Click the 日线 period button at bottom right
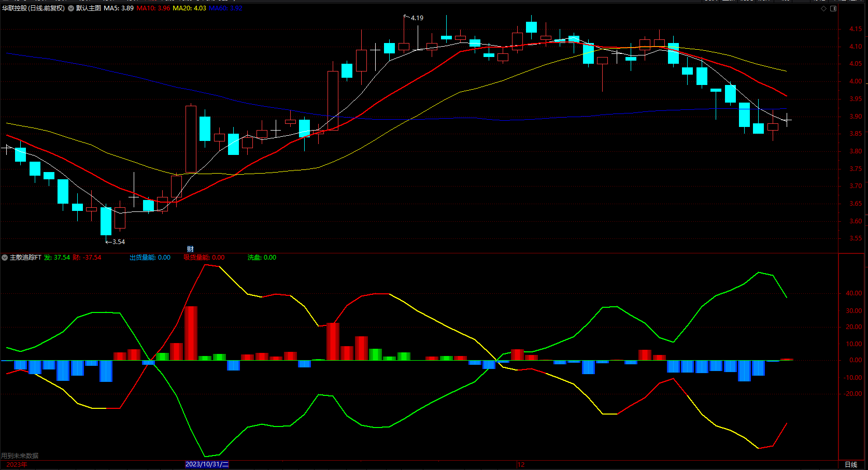Image resolution: width=868 pixels, height=470 pixels. point(851,465)
